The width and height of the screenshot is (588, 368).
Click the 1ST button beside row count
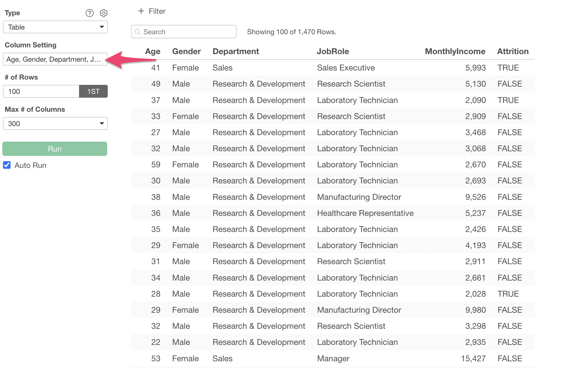(x=93, y=92)
